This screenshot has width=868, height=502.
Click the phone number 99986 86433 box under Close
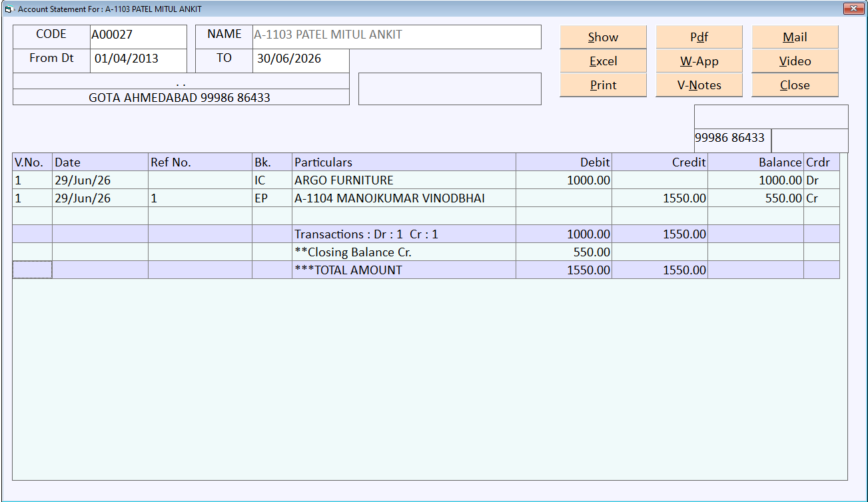pos(733,140)
